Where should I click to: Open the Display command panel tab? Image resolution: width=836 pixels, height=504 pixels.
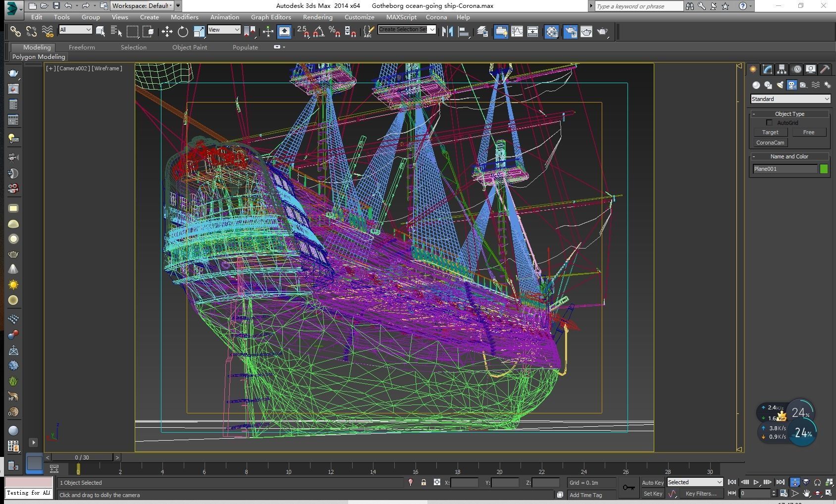click(811, 69)
